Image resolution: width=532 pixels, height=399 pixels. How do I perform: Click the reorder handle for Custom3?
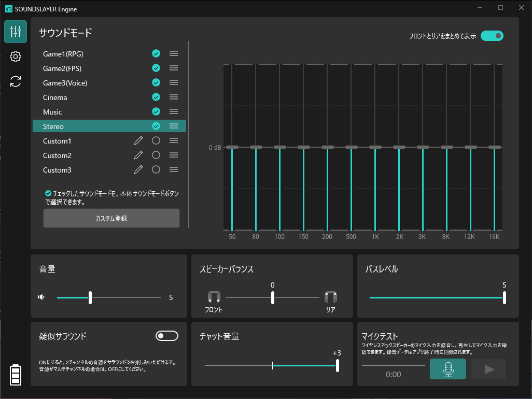click(x=174, y=169)
